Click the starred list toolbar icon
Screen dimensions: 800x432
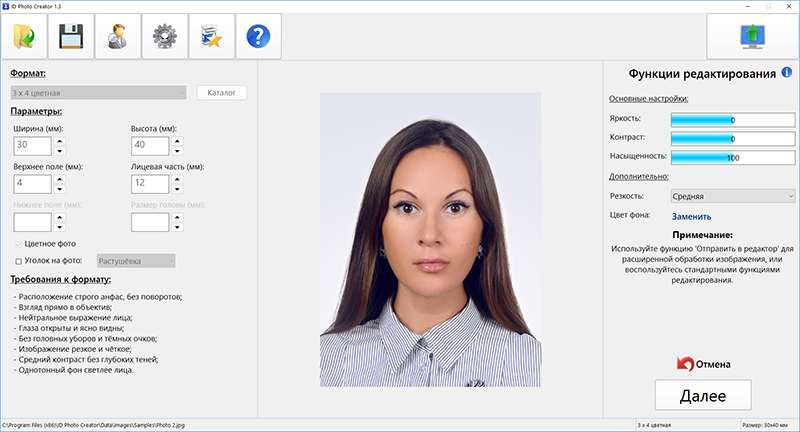(211, 37)
